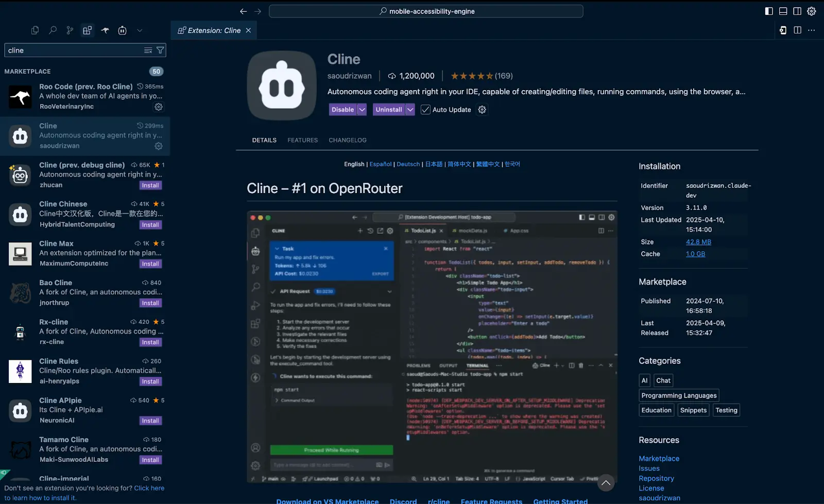
Task: Open the Search view in the activity bar
Action: point(52,30)
